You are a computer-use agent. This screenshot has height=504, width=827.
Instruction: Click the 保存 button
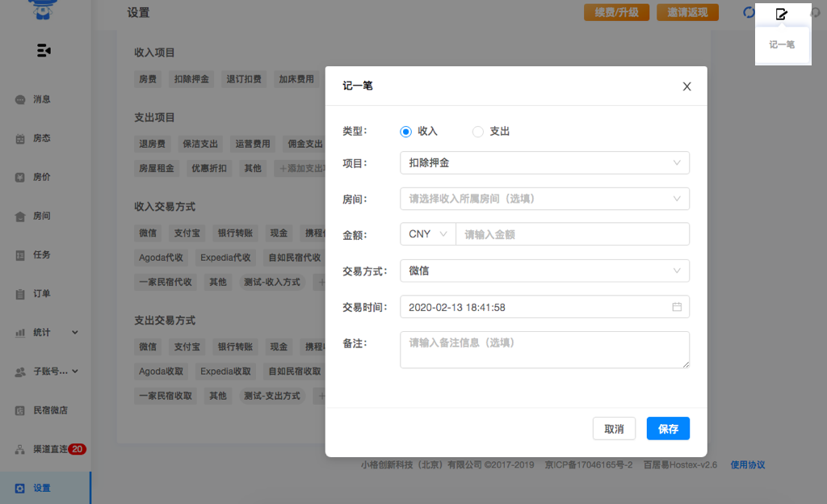(x=668, y=429)
